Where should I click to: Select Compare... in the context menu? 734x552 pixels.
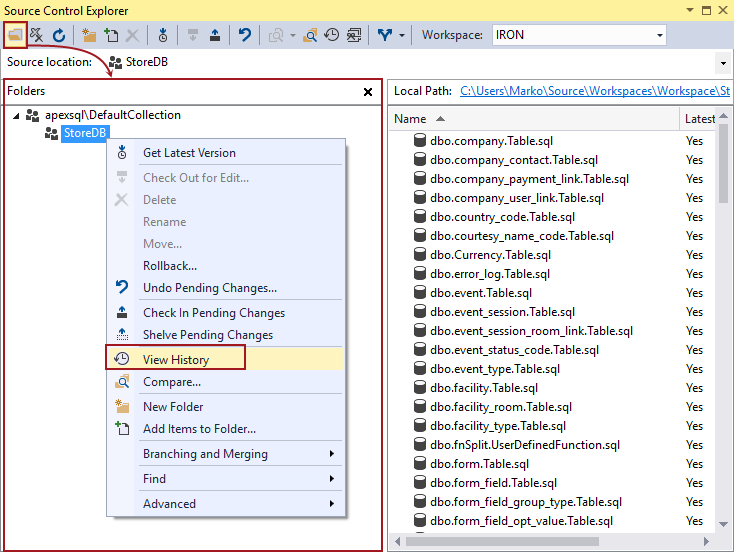[x=171, y=382]
